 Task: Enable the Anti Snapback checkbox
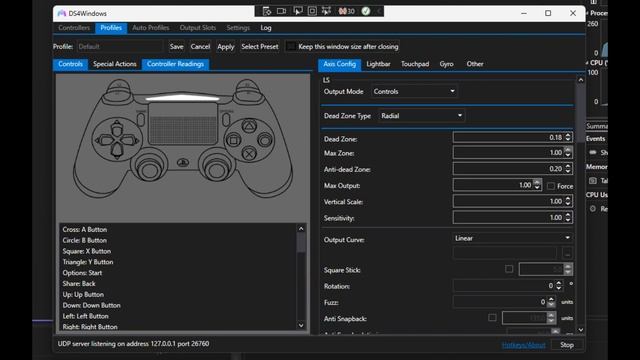[x=492, y=318]
